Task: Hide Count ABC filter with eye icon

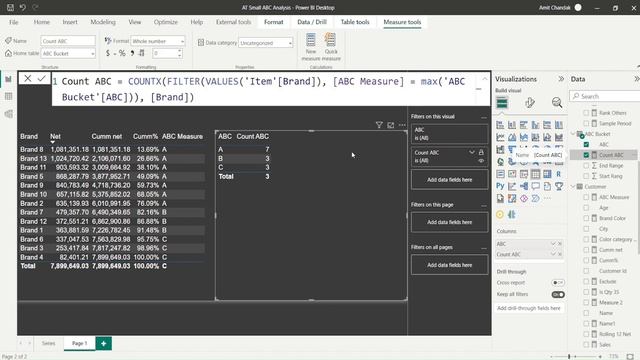Action: tap(481, 161)
